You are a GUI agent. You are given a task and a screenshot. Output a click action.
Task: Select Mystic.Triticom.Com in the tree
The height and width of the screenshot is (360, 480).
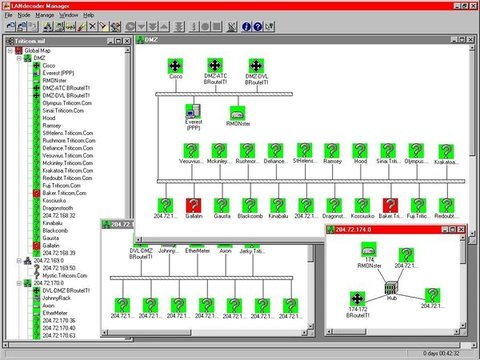[x=65, y=276]
